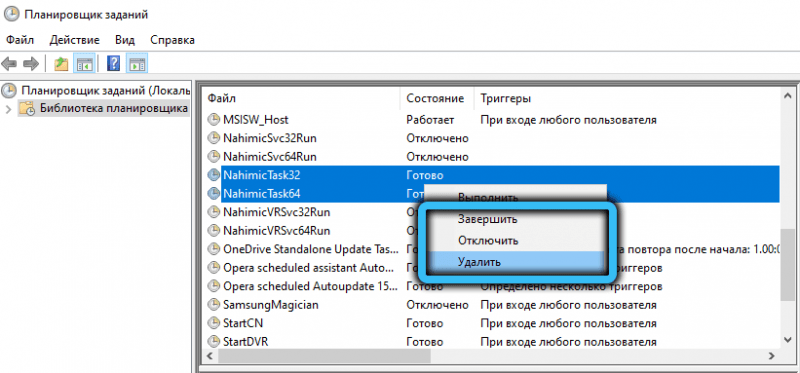Click the Opera scheduled Autoupdate task icon
This screenshot has width=800, height=373.
(213, 286)
